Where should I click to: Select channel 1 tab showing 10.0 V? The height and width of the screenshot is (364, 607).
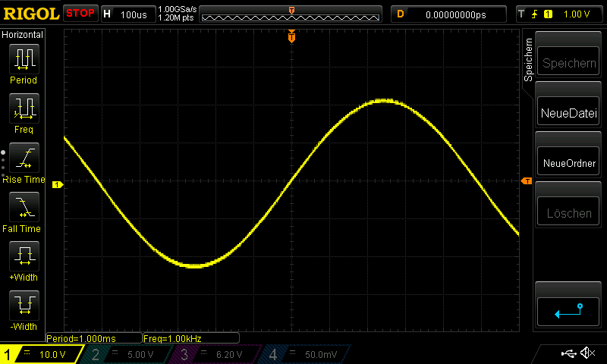42,354
